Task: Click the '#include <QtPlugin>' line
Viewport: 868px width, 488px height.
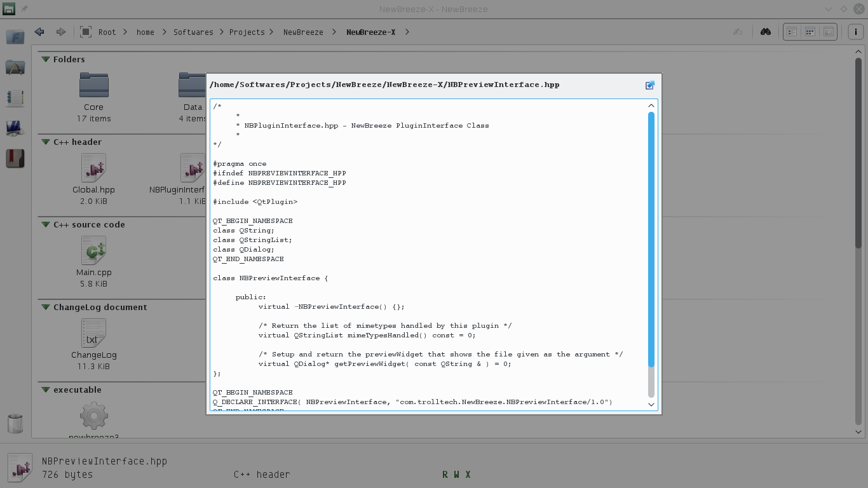Action: pyautogui.click(x=255, y=201)
